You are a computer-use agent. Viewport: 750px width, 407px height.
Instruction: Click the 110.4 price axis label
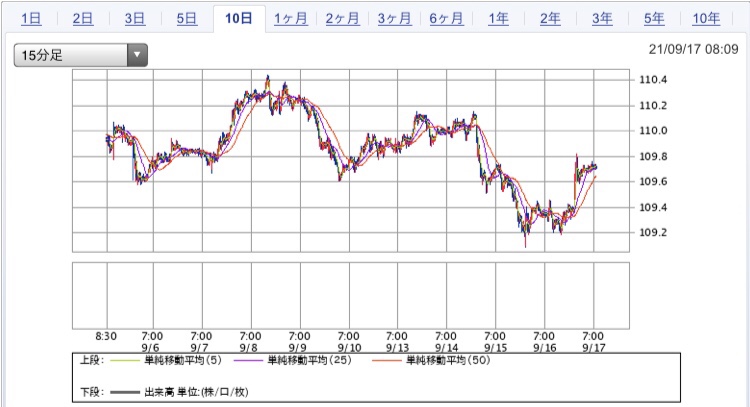653,80
